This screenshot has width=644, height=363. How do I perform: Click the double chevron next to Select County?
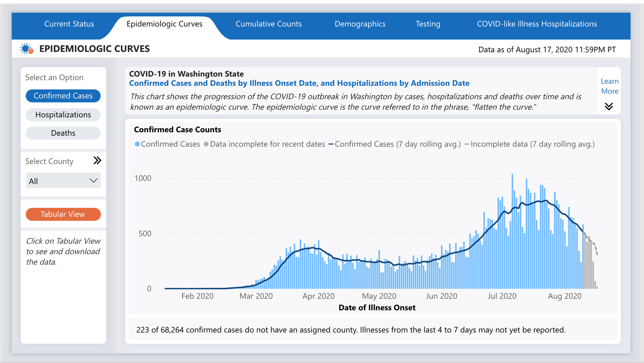point(97,160)
